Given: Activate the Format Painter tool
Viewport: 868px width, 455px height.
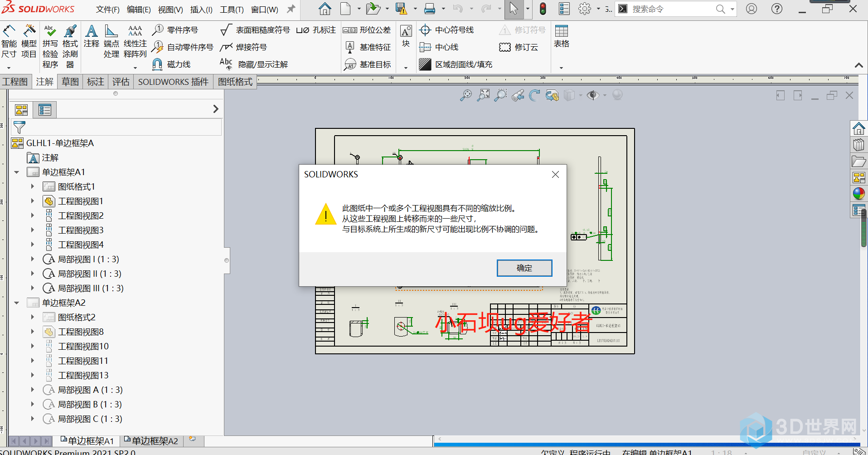Looking at the screenshot, I should (x=70, y=47).
